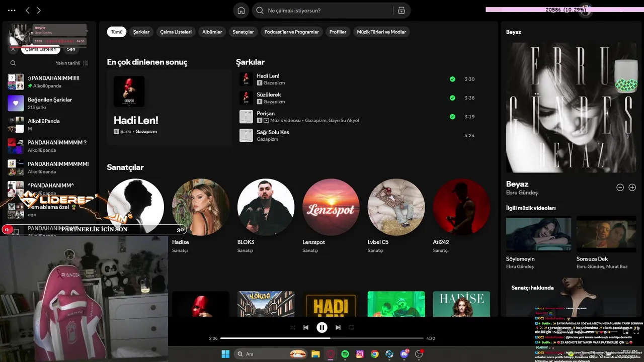Add Beyaz using the plus icon
This screenshot has width=644, height=362.
632,188
